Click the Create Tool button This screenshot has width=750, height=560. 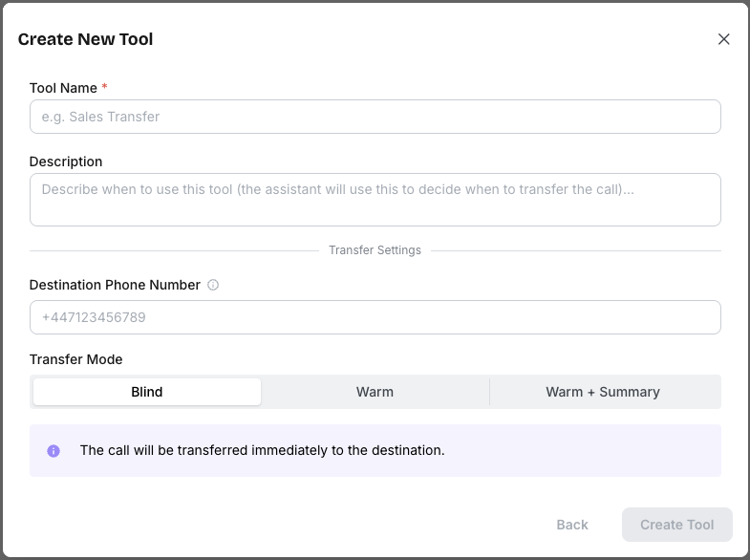(x=676, y=525)
